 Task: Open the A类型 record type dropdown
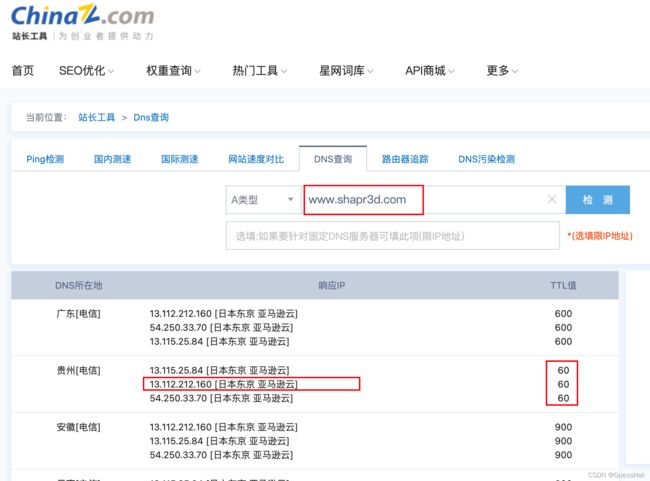click(263, 200)
